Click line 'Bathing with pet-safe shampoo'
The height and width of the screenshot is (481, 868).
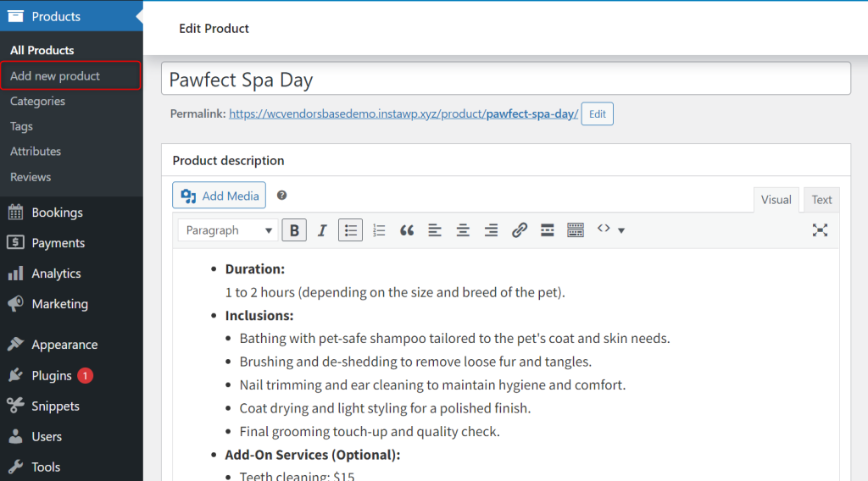[x=454, y=339]
